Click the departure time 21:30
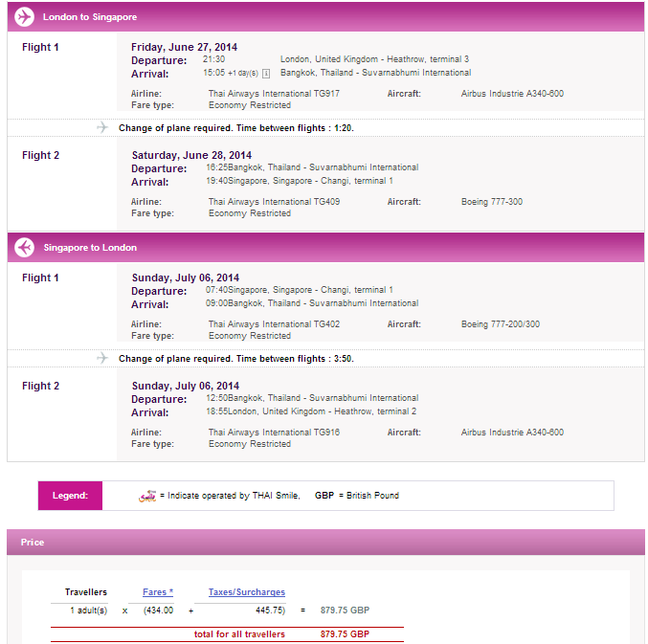 click(213, 59)
